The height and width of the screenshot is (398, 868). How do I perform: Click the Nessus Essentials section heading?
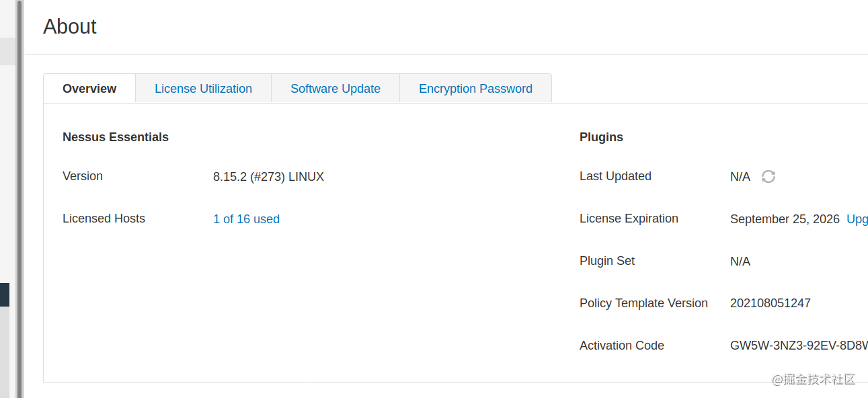tap(116, 137)
